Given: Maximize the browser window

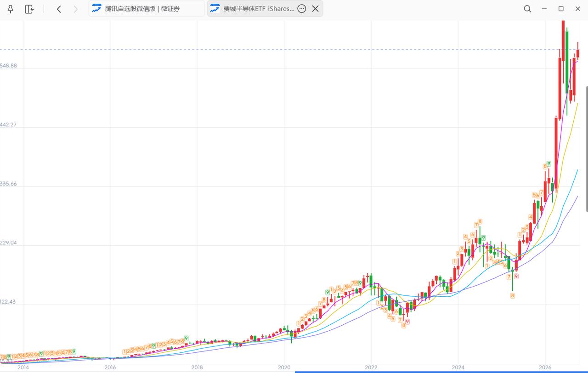Looking at the screenshot, I should click(561, 9).
